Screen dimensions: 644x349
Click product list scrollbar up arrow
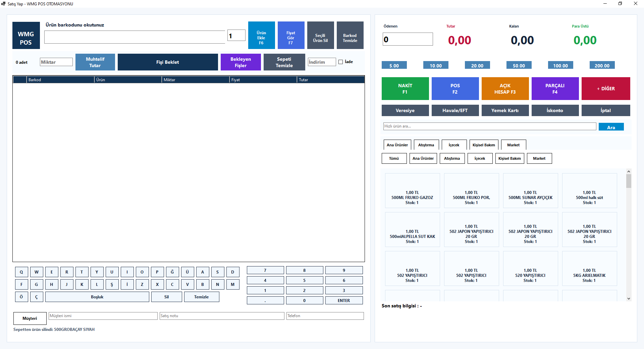click(629, 171)
